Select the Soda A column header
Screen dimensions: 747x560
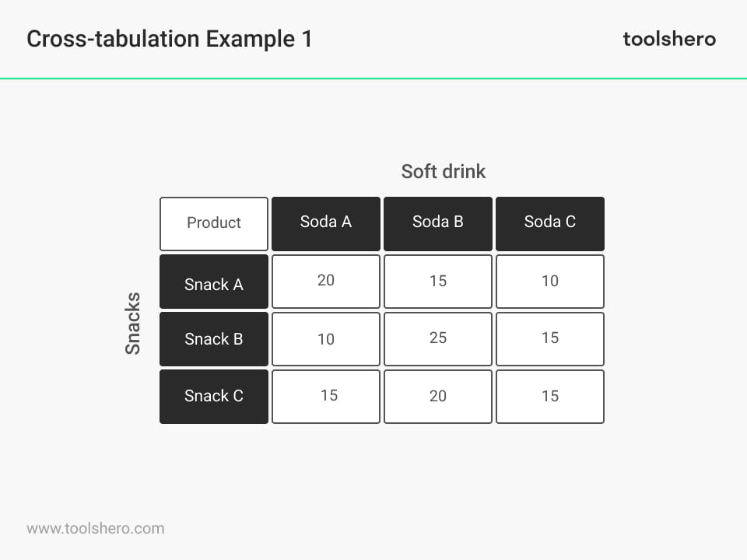tap(326, 223)
